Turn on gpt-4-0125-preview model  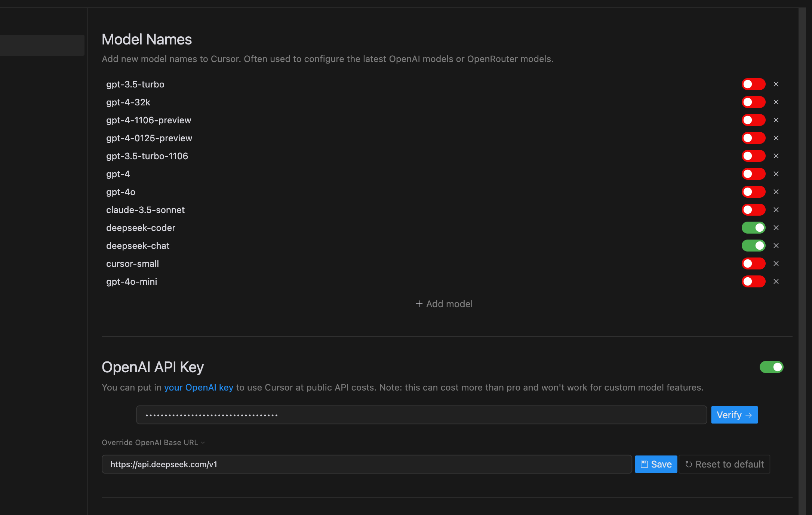(x=753, y=138)
